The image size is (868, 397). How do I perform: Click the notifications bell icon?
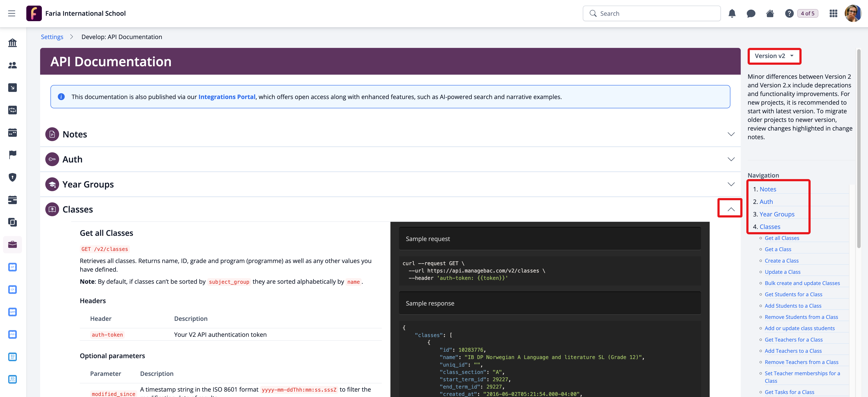click(x=732, y=13)
